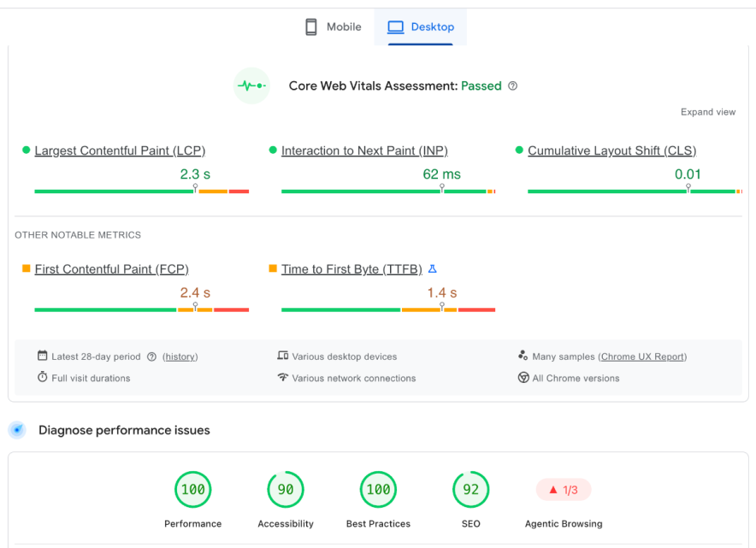The height and width of the screenshot is (548, 756).
Task: Select the SEO score gauge 92
Action: (x=471, y=490)
